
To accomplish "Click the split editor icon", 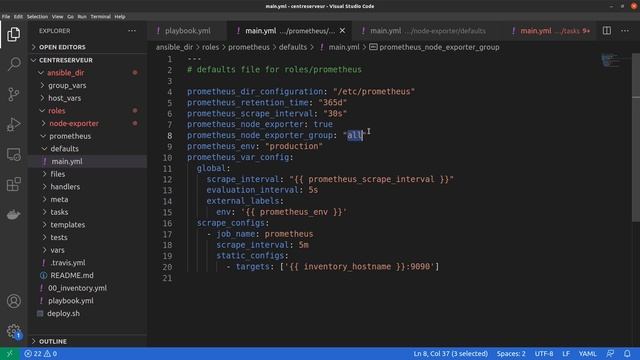I will (x=607, y=31).
